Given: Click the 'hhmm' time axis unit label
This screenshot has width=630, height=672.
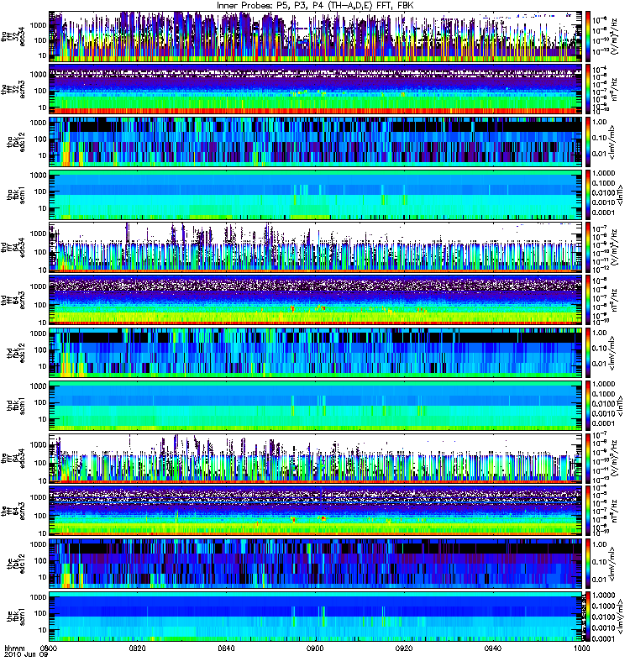Looking at the screenshot, I should point(14,648).
